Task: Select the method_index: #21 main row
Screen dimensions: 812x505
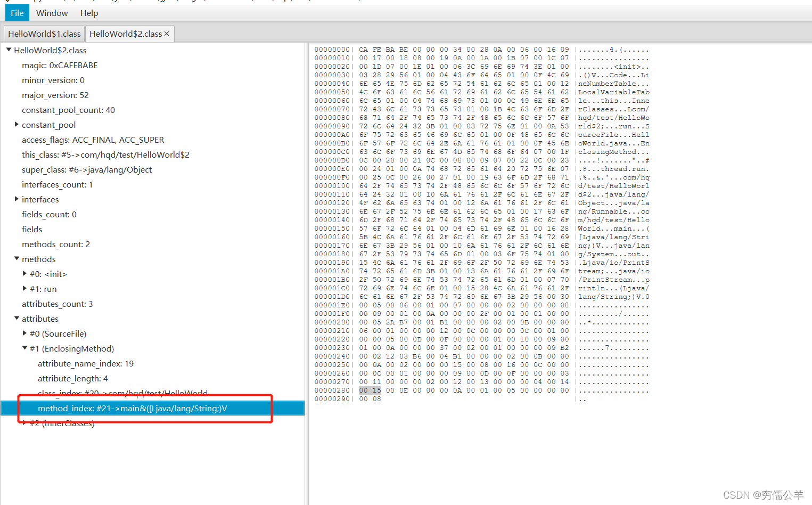Action: click(x=152, y=408)
